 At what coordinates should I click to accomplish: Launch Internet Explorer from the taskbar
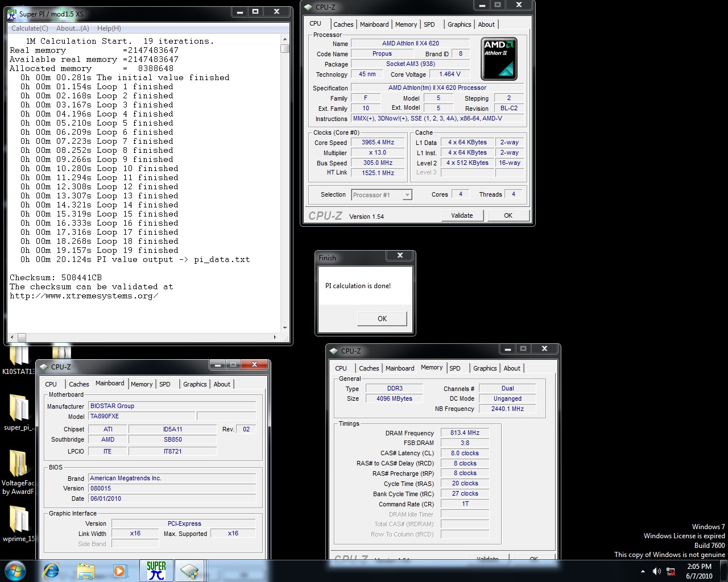coord(51,571)
